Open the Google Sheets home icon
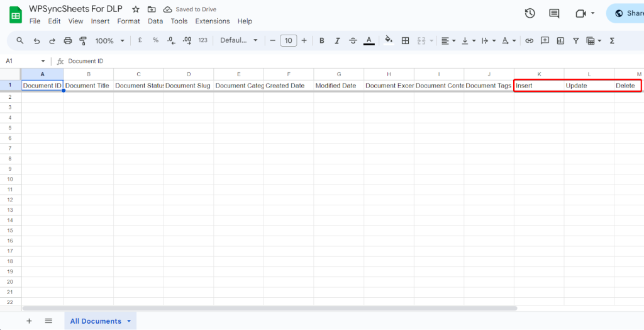This screenshot has height=330, width=644. (x=16, y=16)
